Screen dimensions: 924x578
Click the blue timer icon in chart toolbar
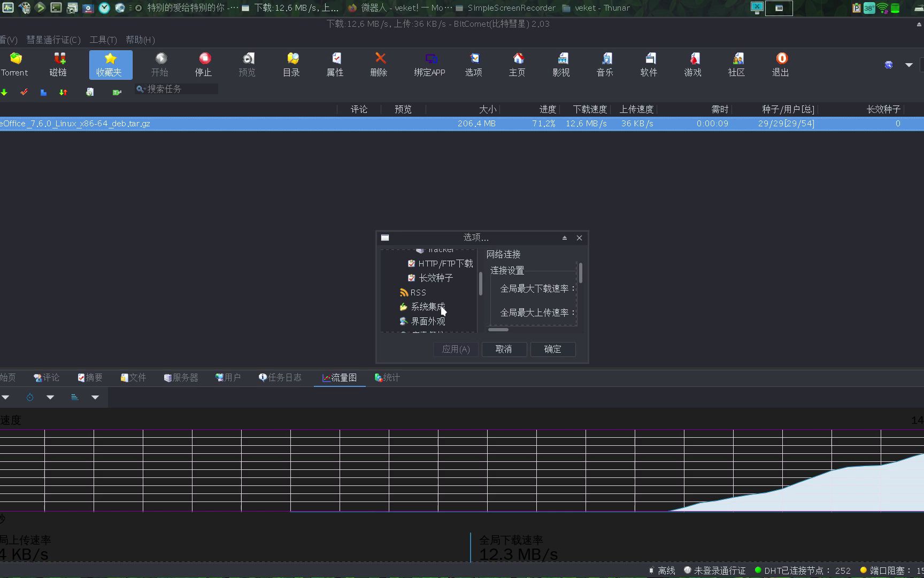click(x=30, y=397)
